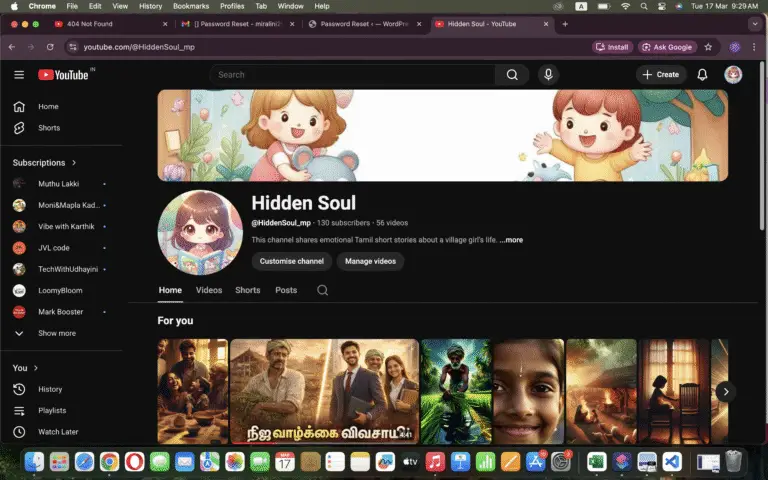768x480 pixels.
Task: Click the YouTube logo to go home
Action: [63, 75]
